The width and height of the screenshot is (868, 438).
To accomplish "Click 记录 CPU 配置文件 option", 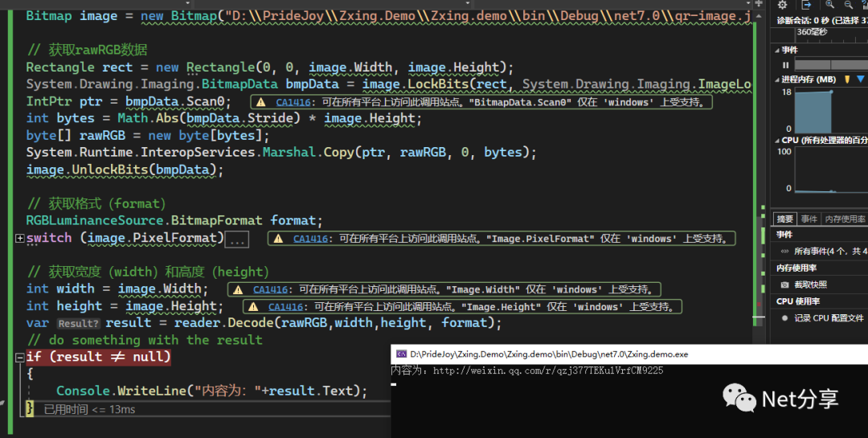I will tap(829, 317).
